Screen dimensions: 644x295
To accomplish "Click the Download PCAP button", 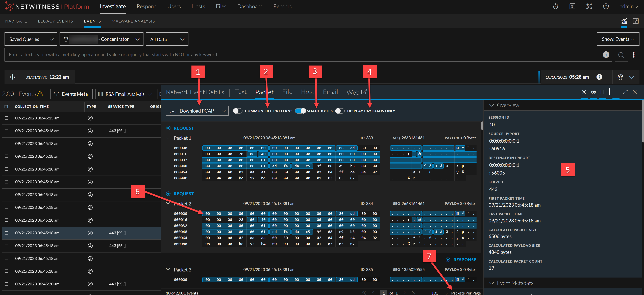I will pos(192,111).
